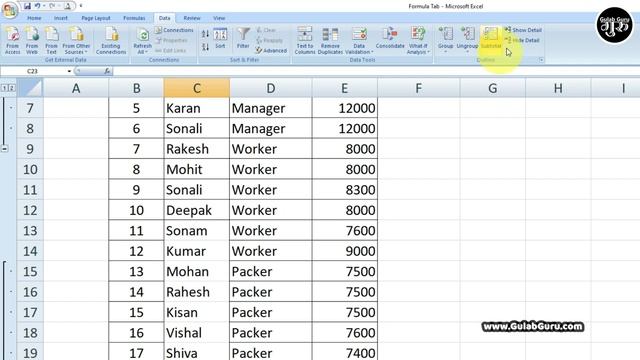The width and height of the screenshot is (640, 360).
Task: Select cell with salary 8300
Action: (344, 190)
